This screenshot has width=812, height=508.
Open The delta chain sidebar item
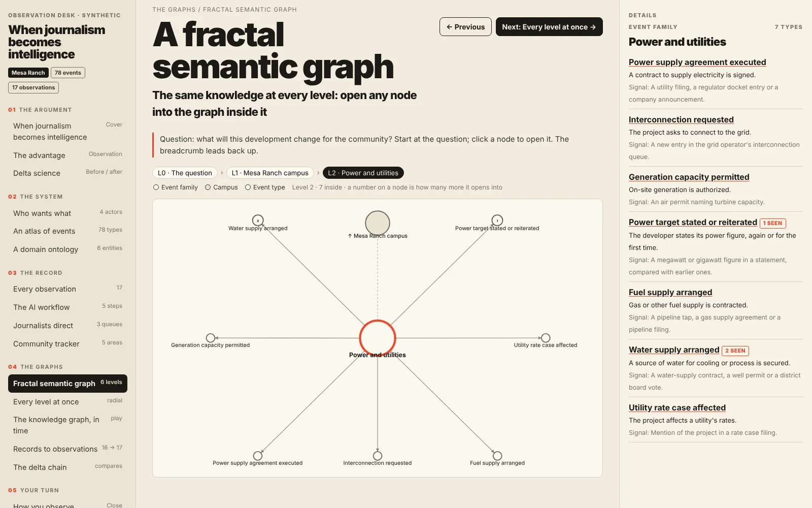[x=67, y=467]
